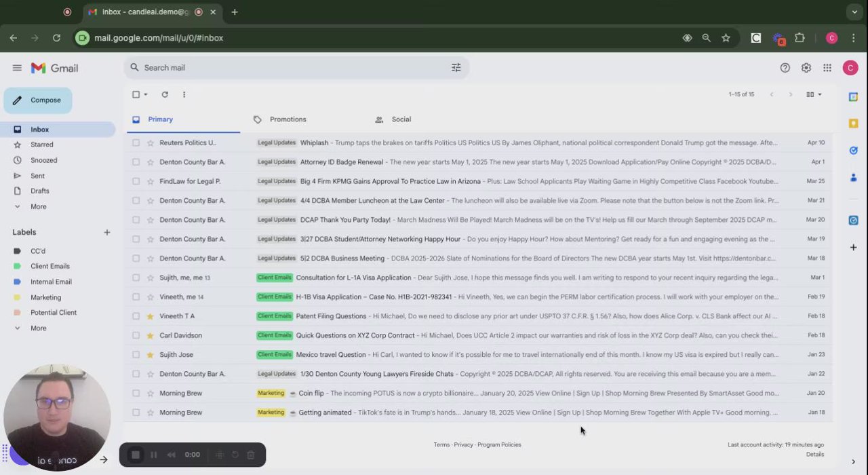The height and width of the screenshot is (475, 868).
Task: Open a new browser tab
Action: pyautogui.click(x=235, y=12)
